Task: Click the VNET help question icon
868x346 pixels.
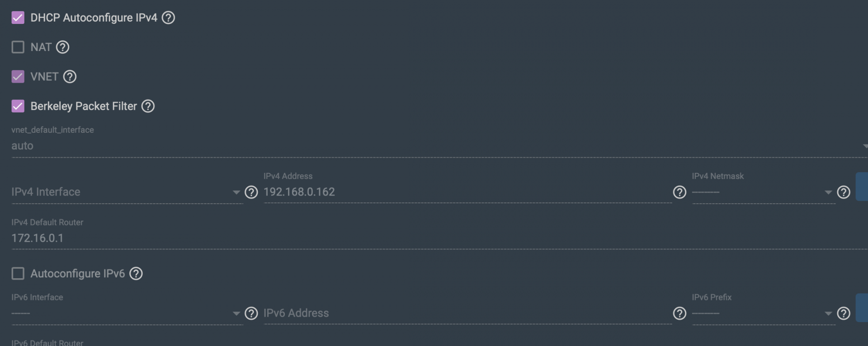Action: [70, 77]
